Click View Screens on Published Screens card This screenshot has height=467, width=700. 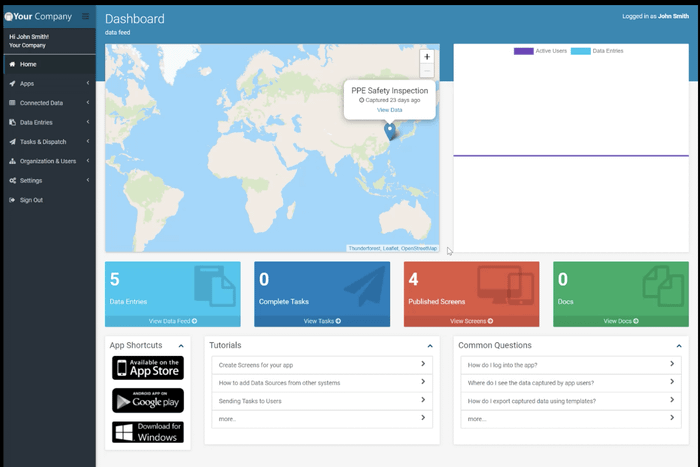471,321
